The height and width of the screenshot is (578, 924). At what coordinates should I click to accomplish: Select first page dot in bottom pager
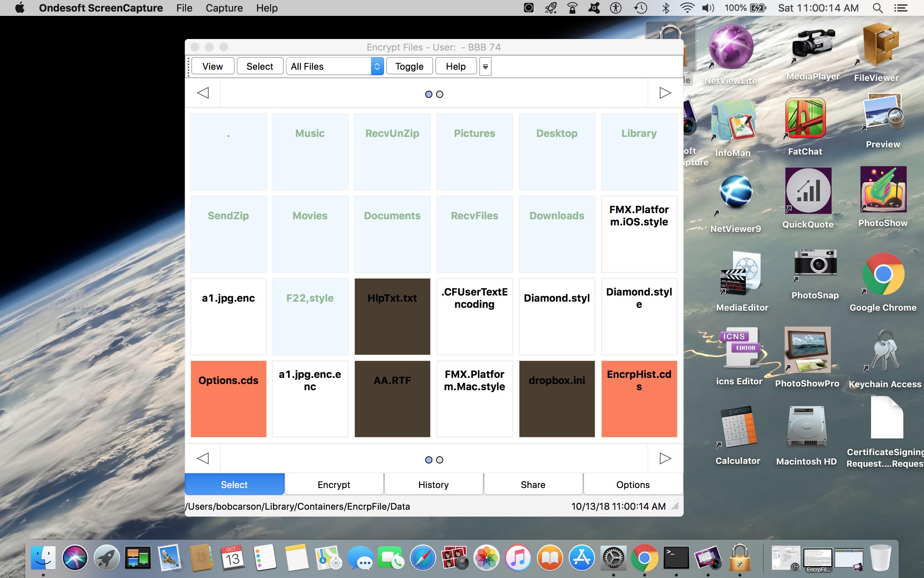429,460
